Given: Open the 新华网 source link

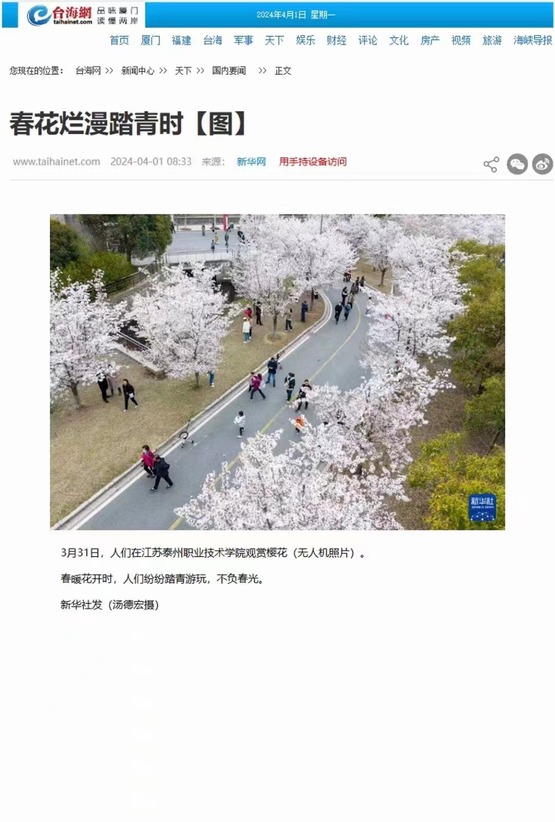Looking at the screenshot, I should point(251,162).
